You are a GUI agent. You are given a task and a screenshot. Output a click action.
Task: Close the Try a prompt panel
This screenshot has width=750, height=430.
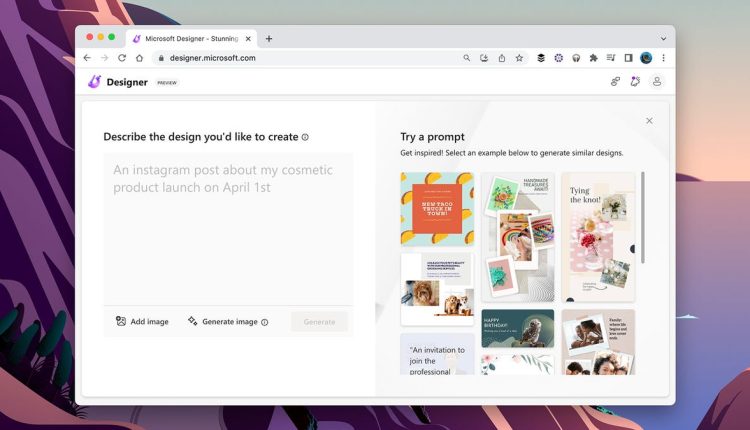pos(649,121)
